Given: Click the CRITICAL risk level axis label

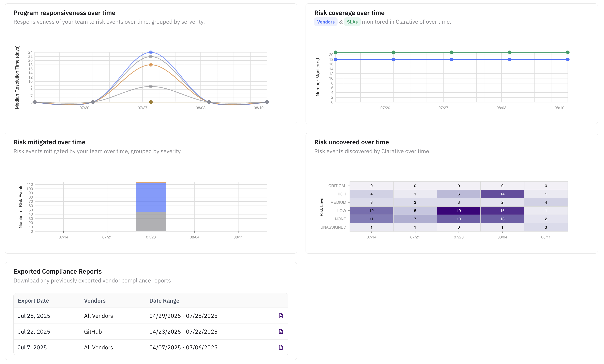Looking at the screenshot, I should pos(337,186).
